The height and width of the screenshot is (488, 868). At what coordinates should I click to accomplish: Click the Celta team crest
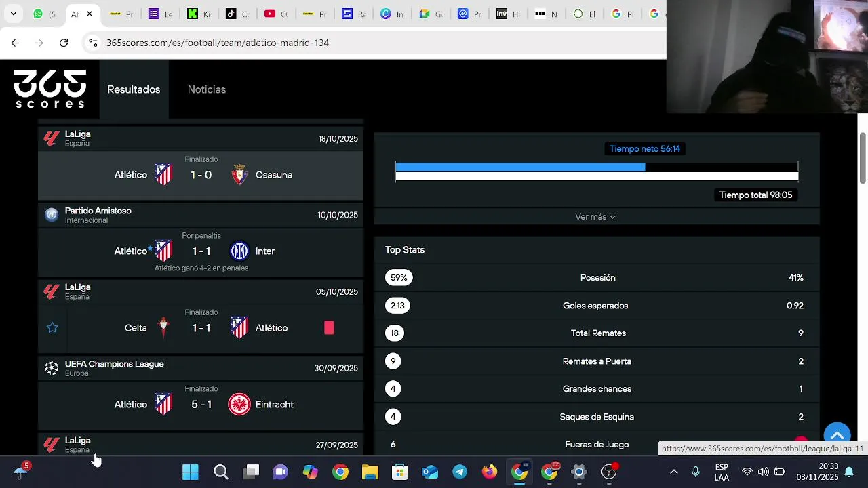163,328
